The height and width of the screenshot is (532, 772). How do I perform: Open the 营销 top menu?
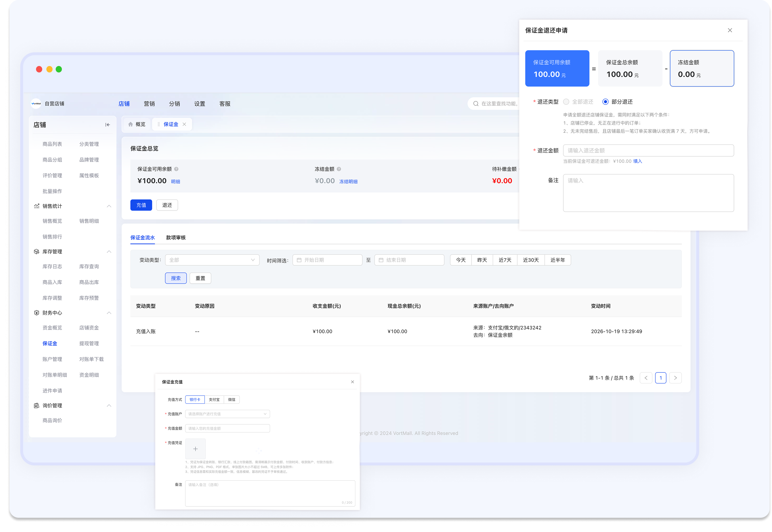coord(149,104)
